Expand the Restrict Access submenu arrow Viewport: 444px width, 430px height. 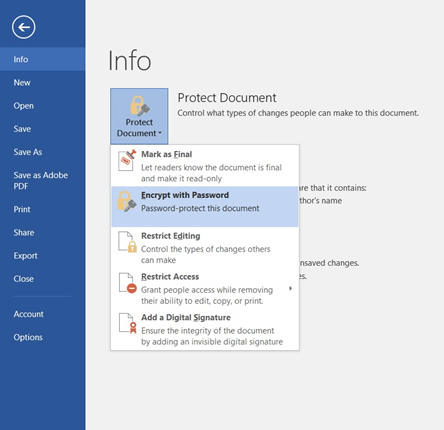tap(290, 288)
